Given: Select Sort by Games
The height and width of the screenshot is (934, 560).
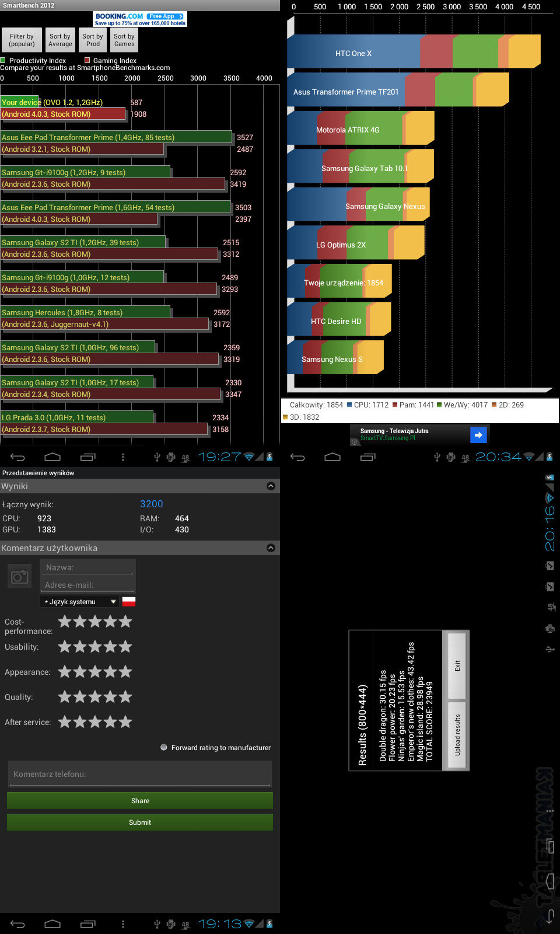Looking at the screenshot, I should tap(124, 40).
